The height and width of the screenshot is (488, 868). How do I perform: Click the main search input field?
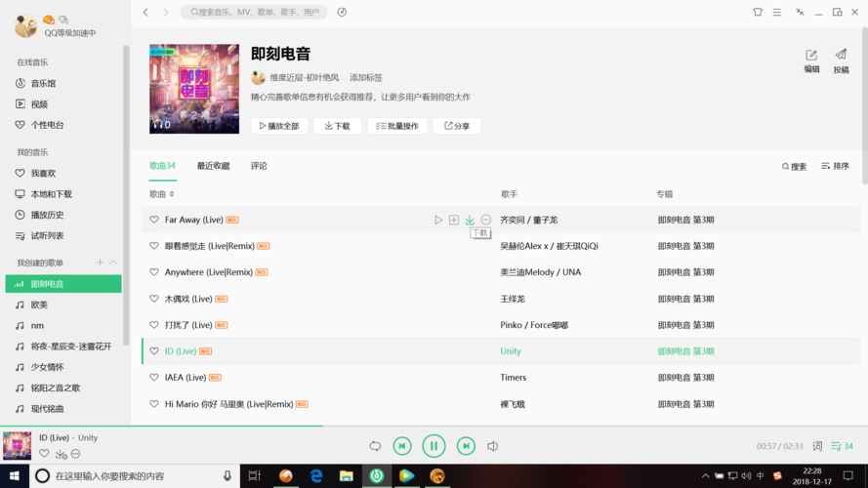(254, 12)
